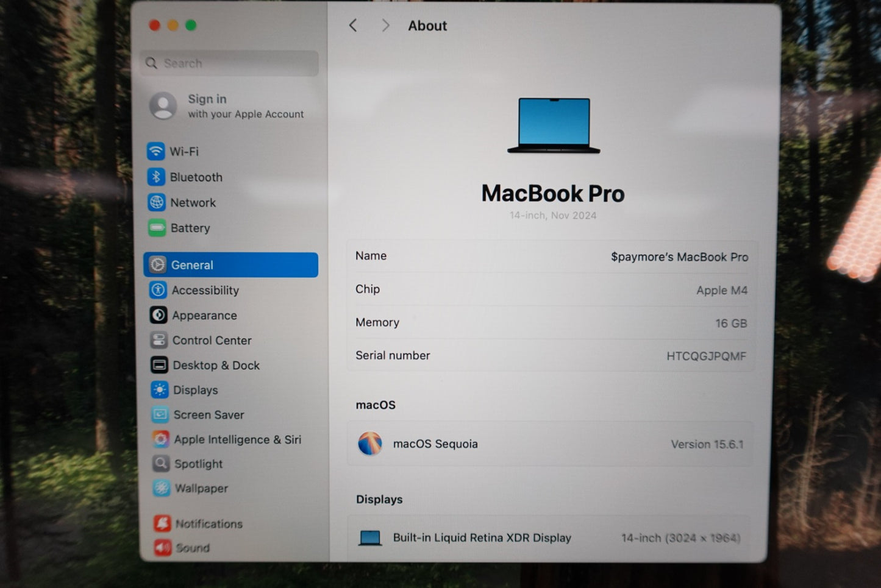Viewport: 881px width, 588px height.
Task: Open Screen Saver settings
Action: (209, 415)
